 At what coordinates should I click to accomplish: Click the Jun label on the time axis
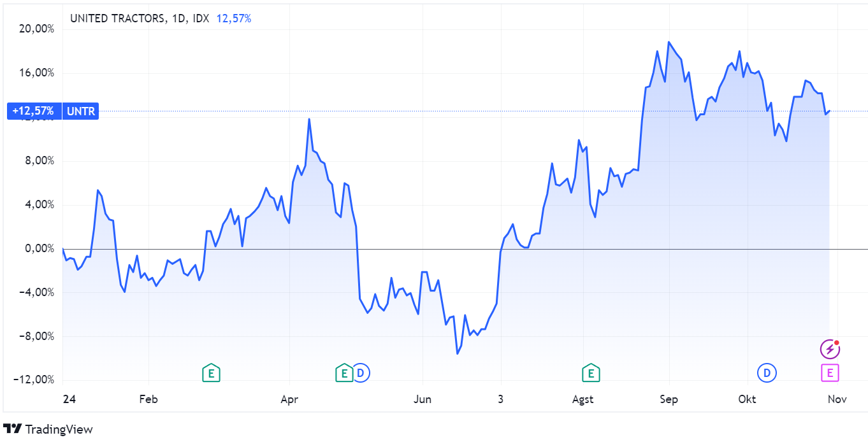[422, 400]
